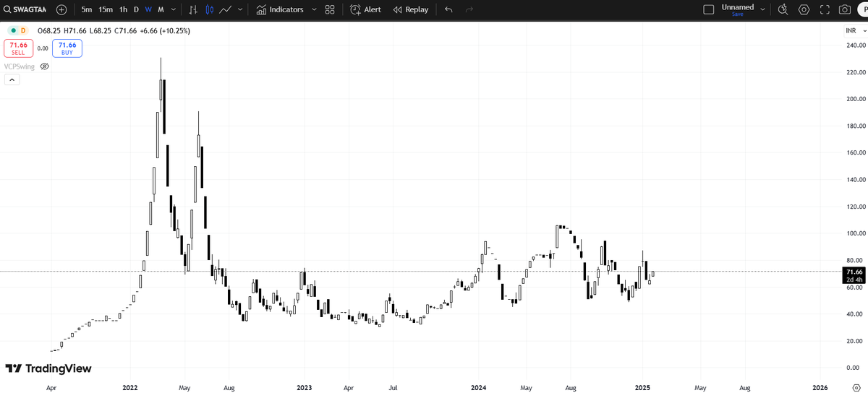The image size is (868, 393).
Task: Click the 2025 label on time axis
Action: 642,388
